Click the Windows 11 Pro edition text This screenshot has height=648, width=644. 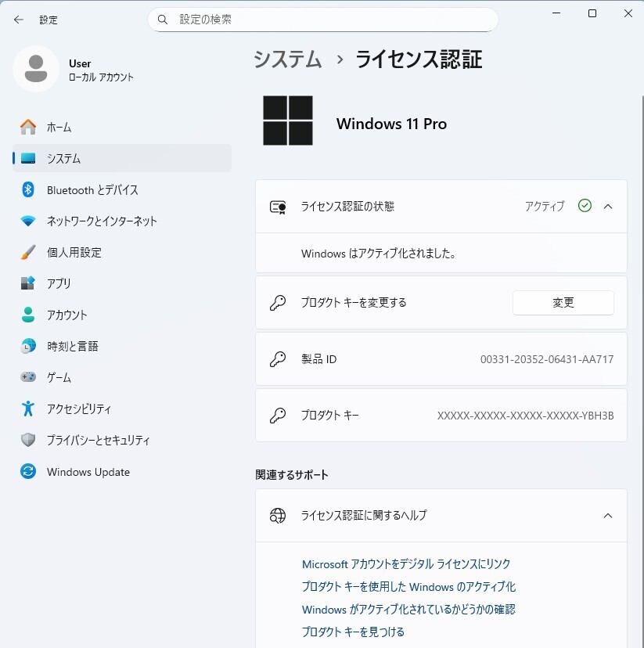391,124
